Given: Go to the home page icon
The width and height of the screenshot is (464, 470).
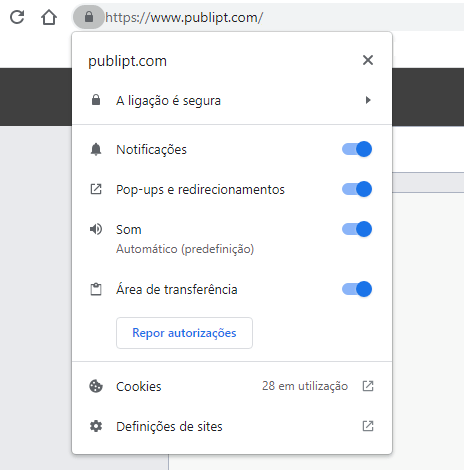Looking at the screenshot, I should pyautogui.click(x=49, y=17).
